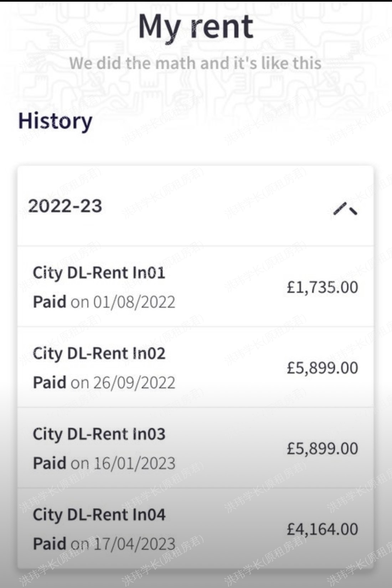Click the 17/04/2023 payment date
This screenshot has height=588, width=392.
(134, 544)
